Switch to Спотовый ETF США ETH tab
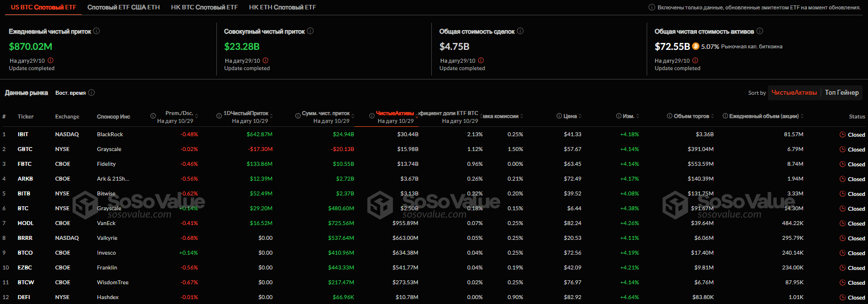This screenshot has width=868, height=304. coord(124,7)
